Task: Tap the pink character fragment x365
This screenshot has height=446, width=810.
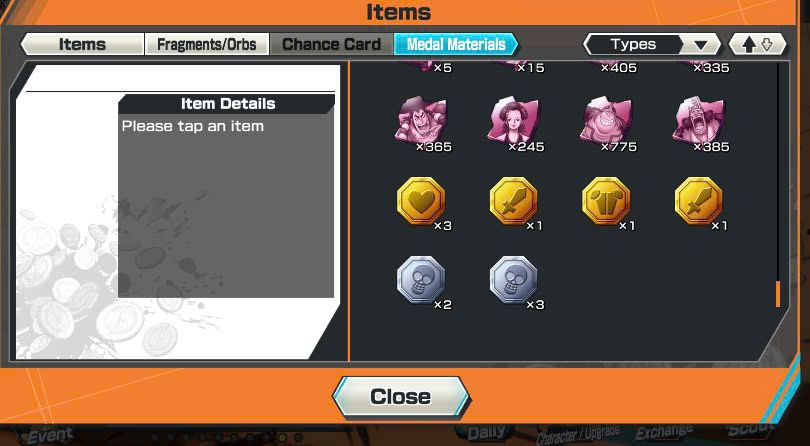Action: [421, 122]
